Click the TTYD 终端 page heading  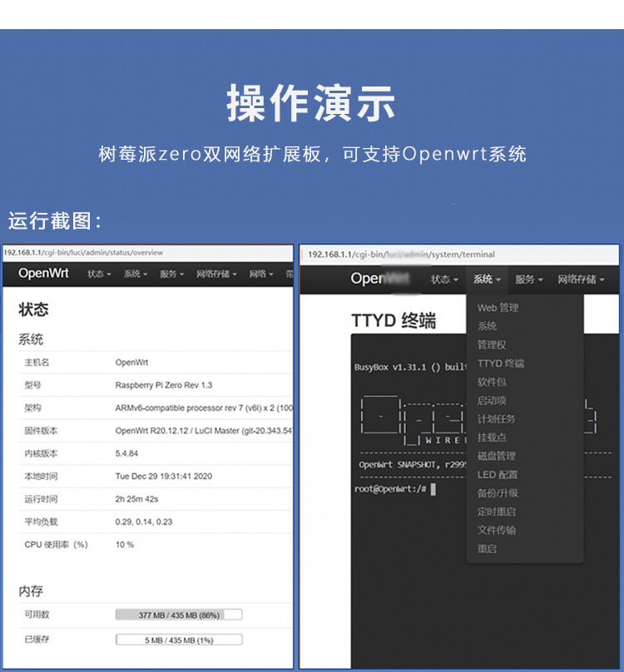(x=394, y=320)
